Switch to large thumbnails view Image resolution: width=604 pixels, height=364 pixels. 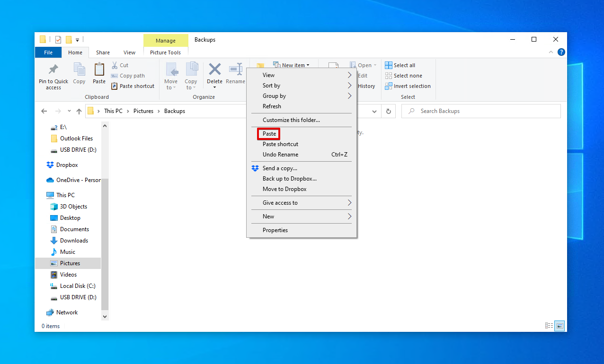(559, 325)
